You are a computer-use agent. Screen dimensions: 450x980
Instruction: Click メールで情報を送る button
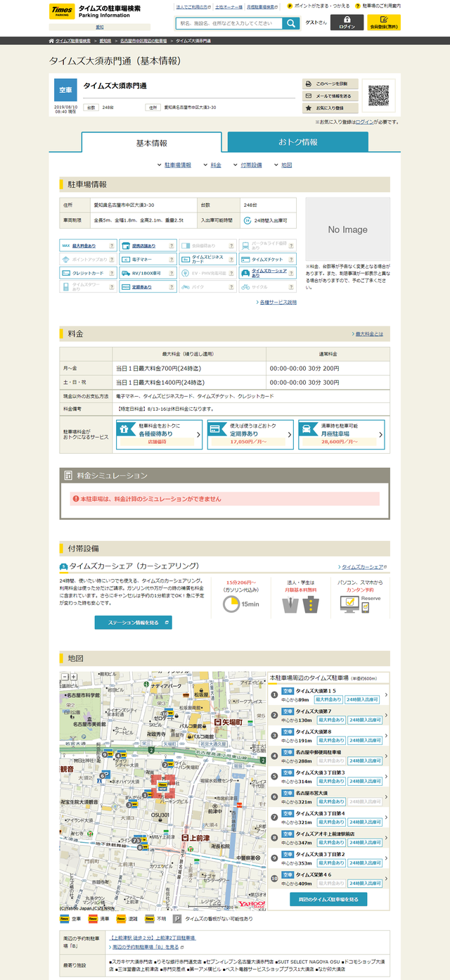click(x=330, y=96)
